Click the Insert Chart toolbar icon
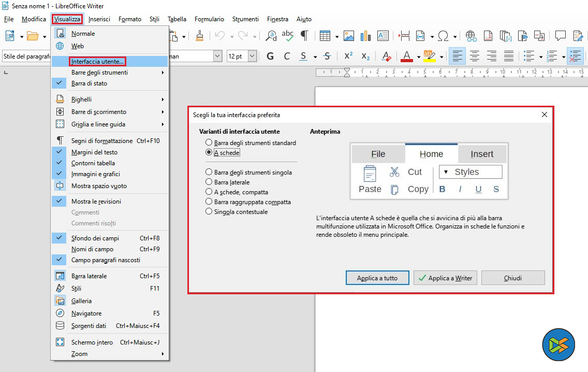The width and height of the screenshot is (588, 372). [365, 36]
